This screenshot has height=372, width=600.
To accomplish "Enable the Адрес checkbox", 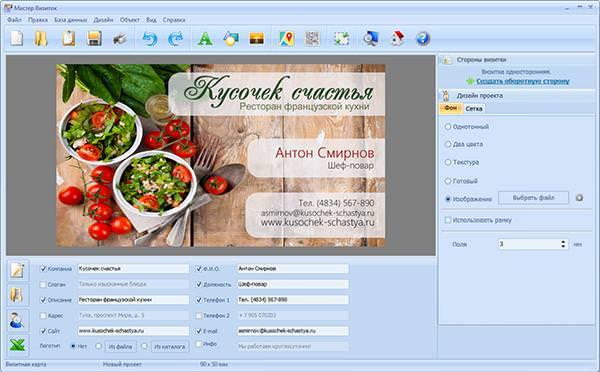I will coord(43,316).
